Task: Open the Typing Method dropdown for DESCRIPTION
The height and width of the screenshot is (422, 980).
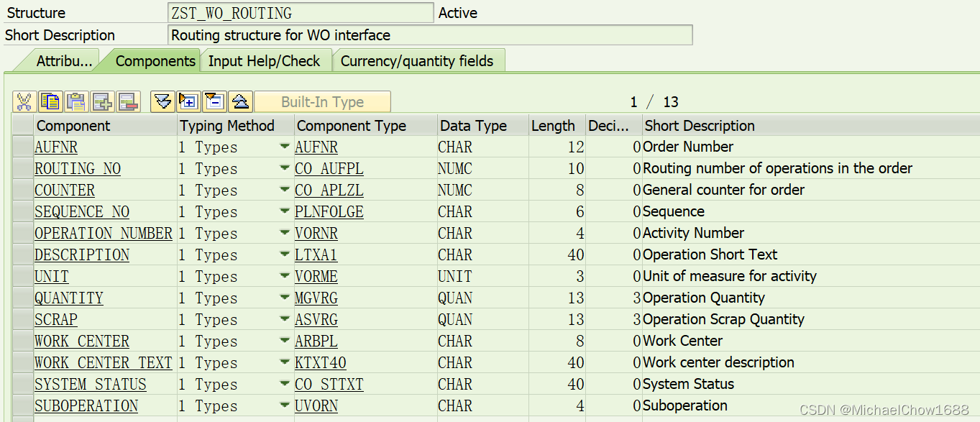Action: (285, 254)
